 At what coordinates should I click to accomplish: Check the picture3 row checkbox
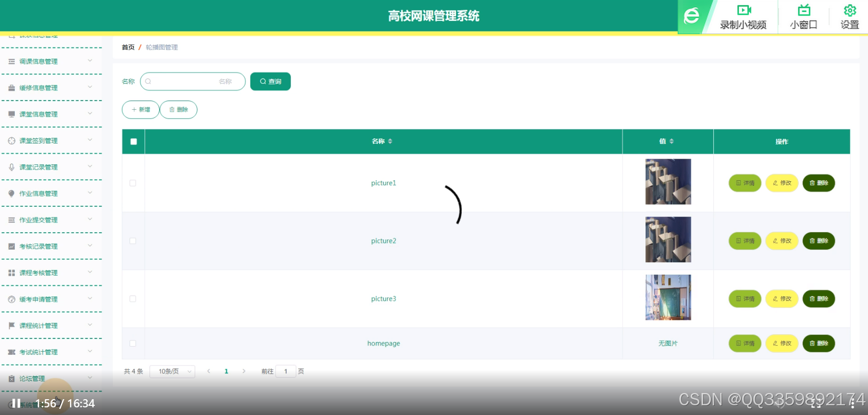coord(133,299)
